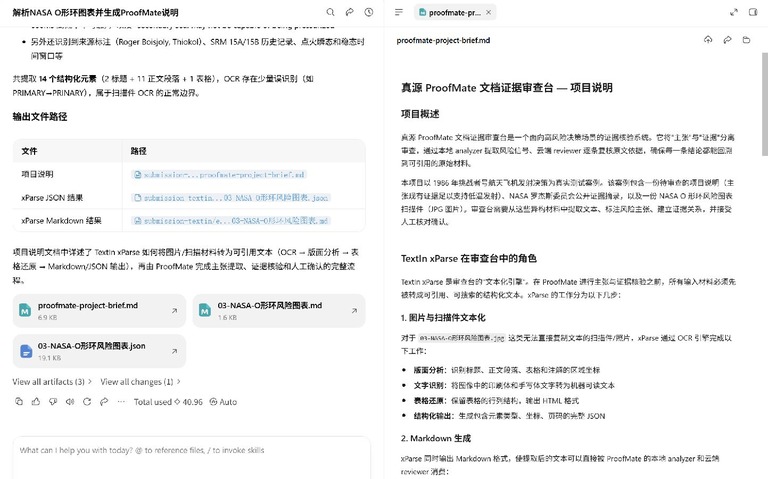Open the folder icon next to proofmate-project-brief.md
The width and height of the screenshot is (768, 479).
(746, 40)
